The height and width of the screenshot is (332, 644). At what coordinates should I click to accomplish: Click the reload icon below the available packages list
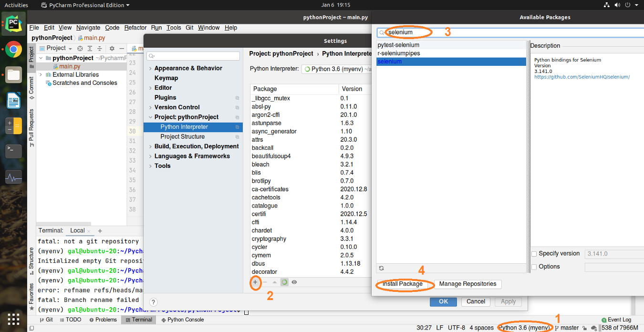coord(381,269)
